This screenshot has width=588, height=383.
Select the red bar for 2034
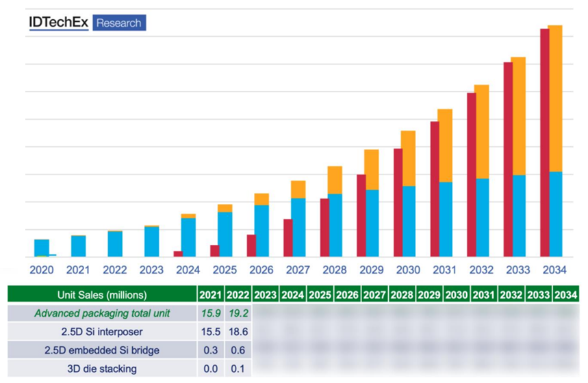pos(544,142)
